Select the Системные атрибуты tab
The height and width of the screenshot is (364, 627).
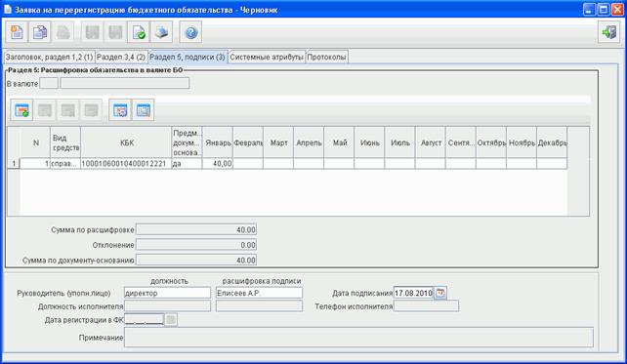point(267,58)
